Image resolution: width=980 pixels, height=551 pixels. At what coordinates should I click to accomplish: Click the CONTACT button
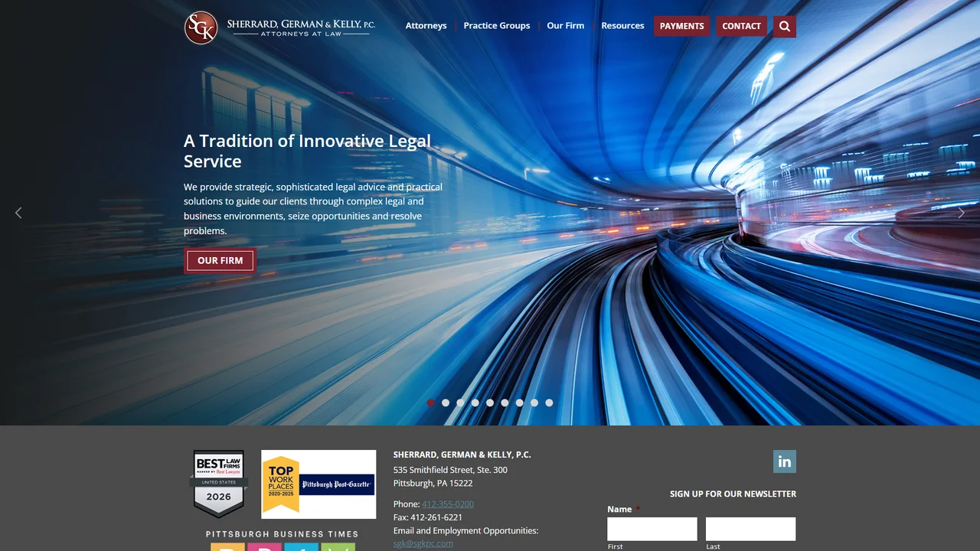click(742, 26)
